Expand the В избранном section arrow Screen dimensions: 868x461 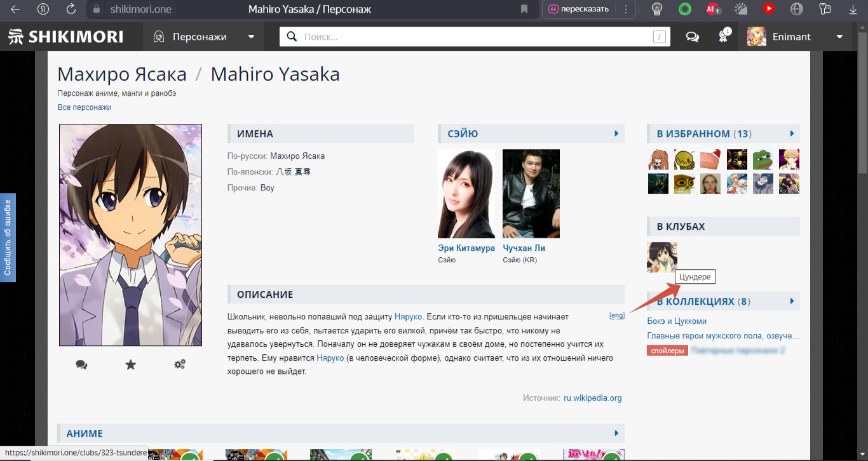[x=792, y=133]
